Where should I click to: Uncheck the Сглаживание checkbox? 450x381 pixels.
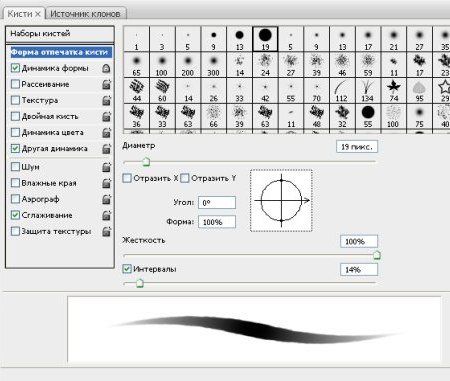tap(15, 215)
